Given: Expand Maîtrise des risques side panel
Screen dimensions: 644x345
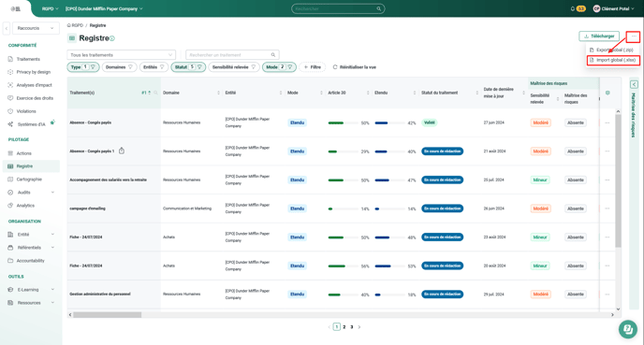Looking at the screenshot, I should coord(634,84).
